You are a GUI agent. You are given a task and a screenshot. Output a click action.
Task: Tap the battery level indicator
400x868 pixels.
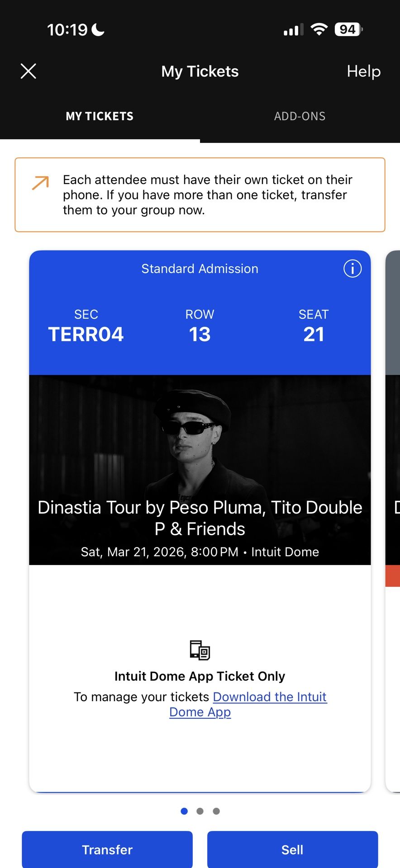[x=348, y=30]
